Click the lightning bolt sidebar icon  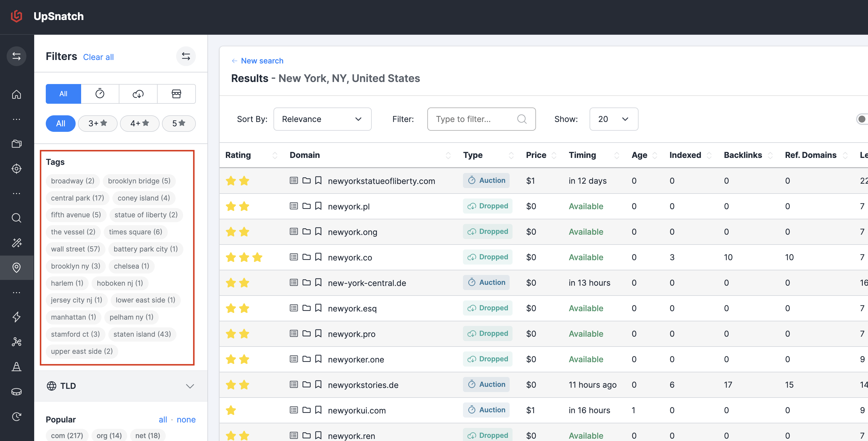(x=17, y=317)
